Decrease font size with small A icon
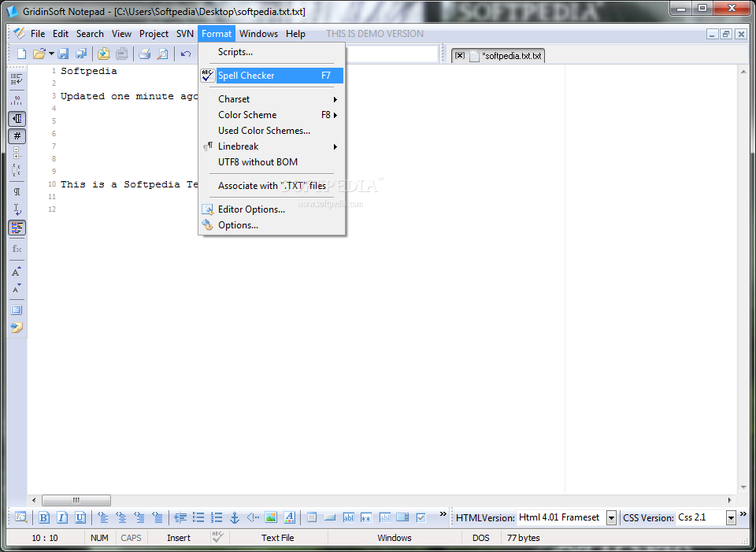 [x=17, y=289]
